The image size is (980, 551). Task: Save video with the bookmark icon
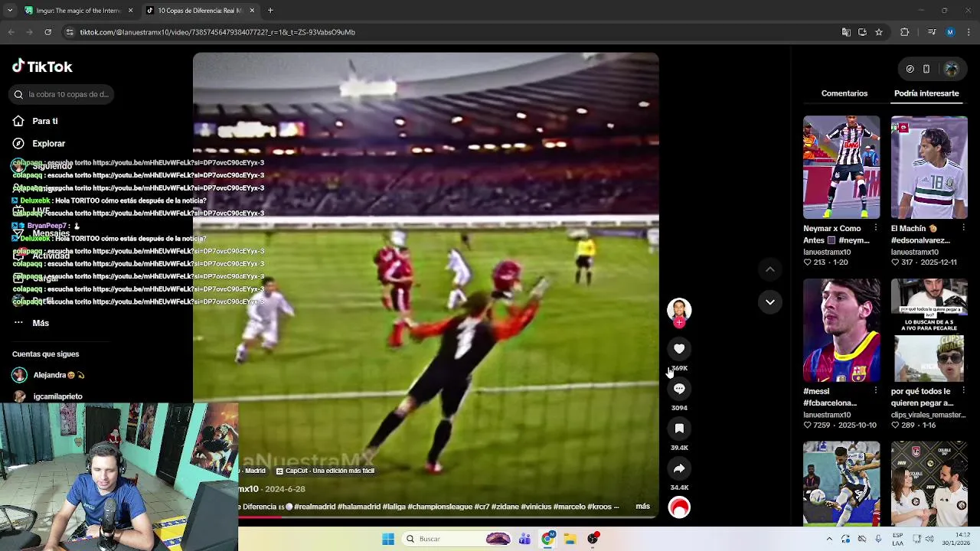pos(679,429)
